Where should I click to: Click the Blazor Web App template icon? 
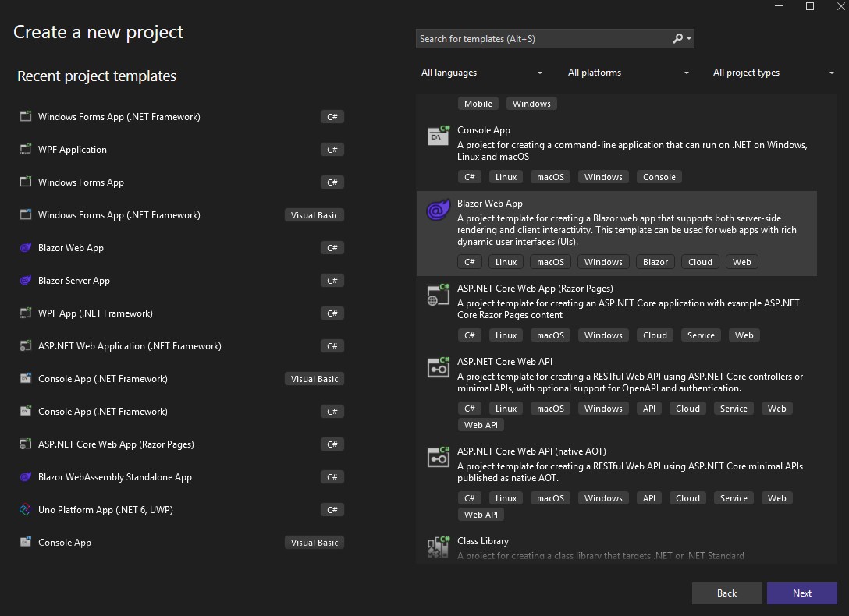438,211
